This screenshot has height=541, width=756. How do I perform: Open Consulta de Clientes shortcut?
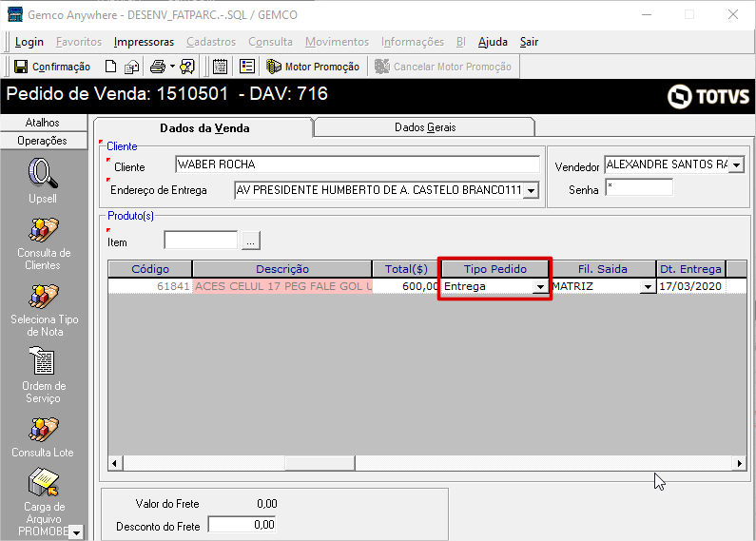pyautogui.click(x=43, y=244)
